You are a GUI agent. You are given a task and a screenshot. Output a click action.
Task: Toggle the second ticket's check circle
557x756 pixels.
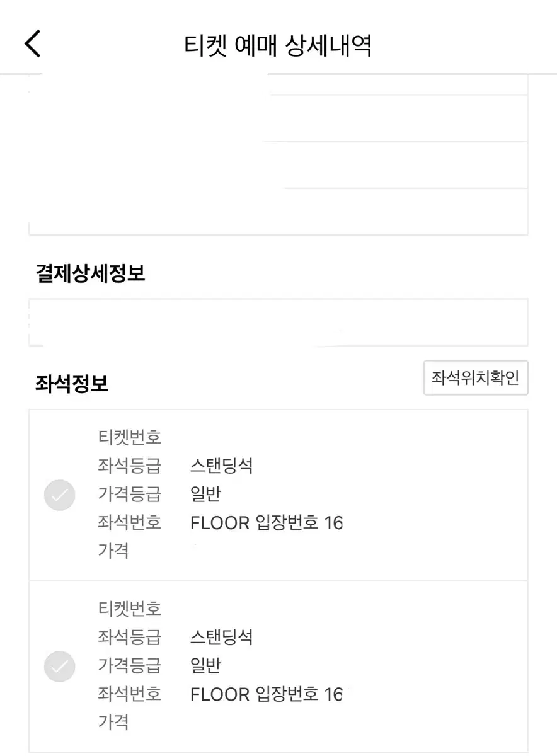click(x=60, y=667)
